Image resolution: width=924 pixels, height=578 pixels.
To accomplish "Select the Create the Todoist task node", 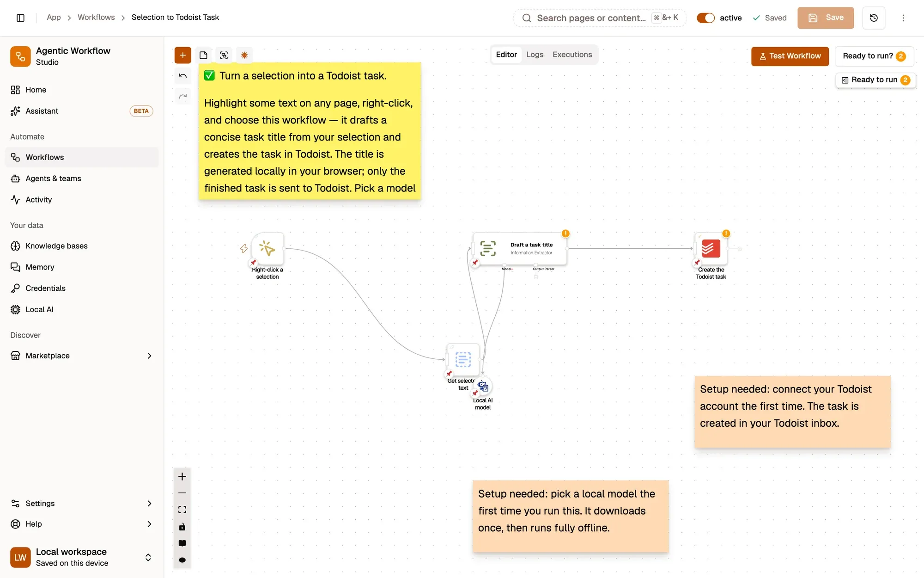I will (711, 249).
